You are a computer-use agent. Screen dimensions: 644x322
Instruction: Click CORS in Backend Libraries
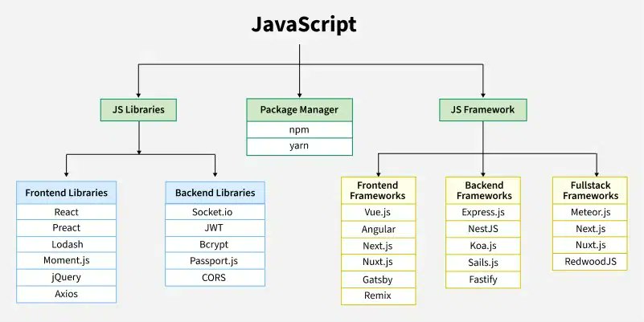[x=215, y=278]
